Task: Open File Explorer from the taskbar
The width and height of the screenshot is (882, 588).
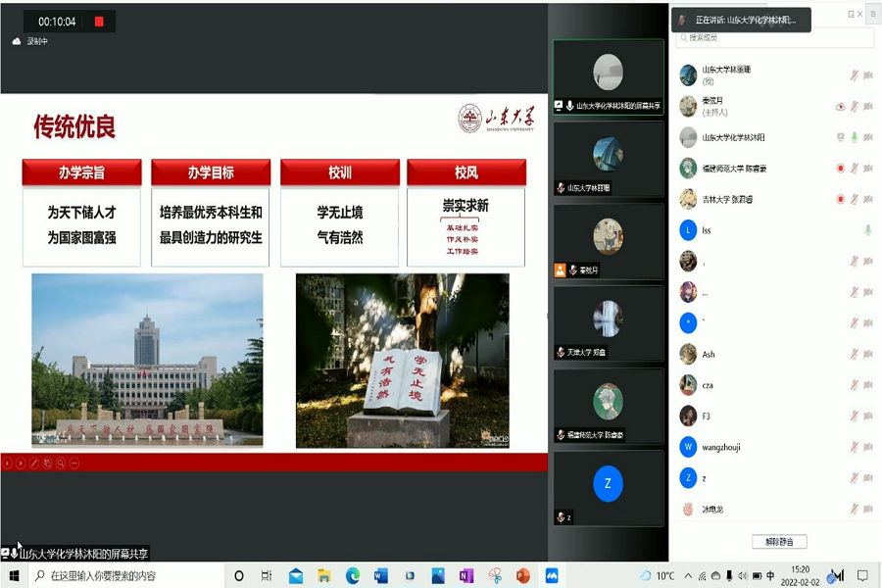Action: 324,575
